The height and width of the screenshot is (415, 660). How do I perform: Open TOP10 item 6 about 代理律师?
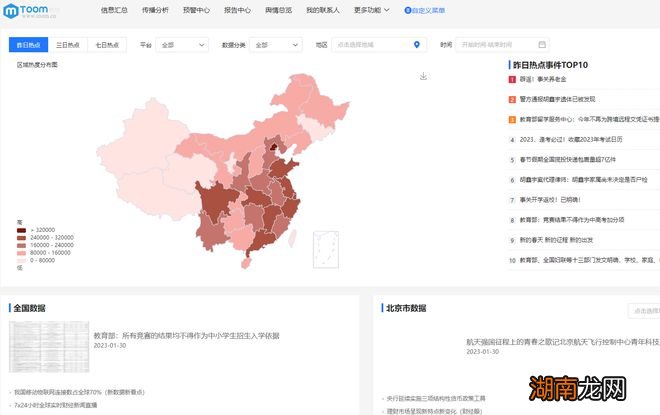pos(583,180)
